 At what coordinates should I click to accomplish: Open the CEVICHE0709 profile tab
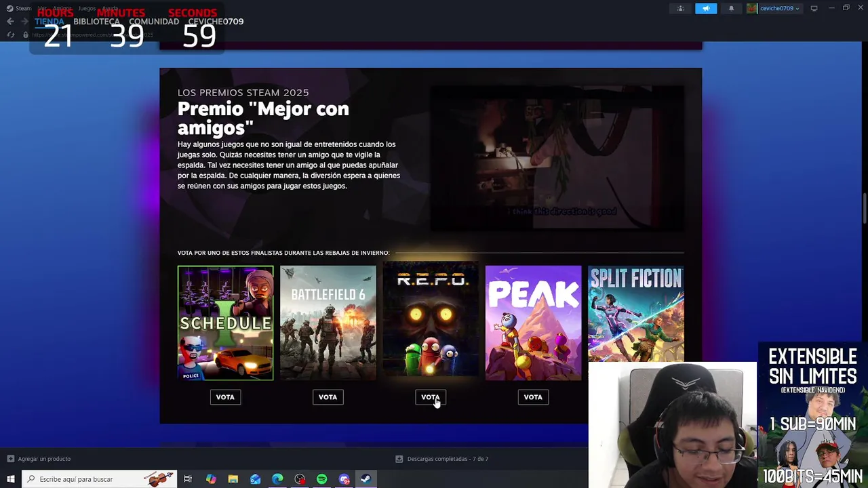click(x=216, y=22)
